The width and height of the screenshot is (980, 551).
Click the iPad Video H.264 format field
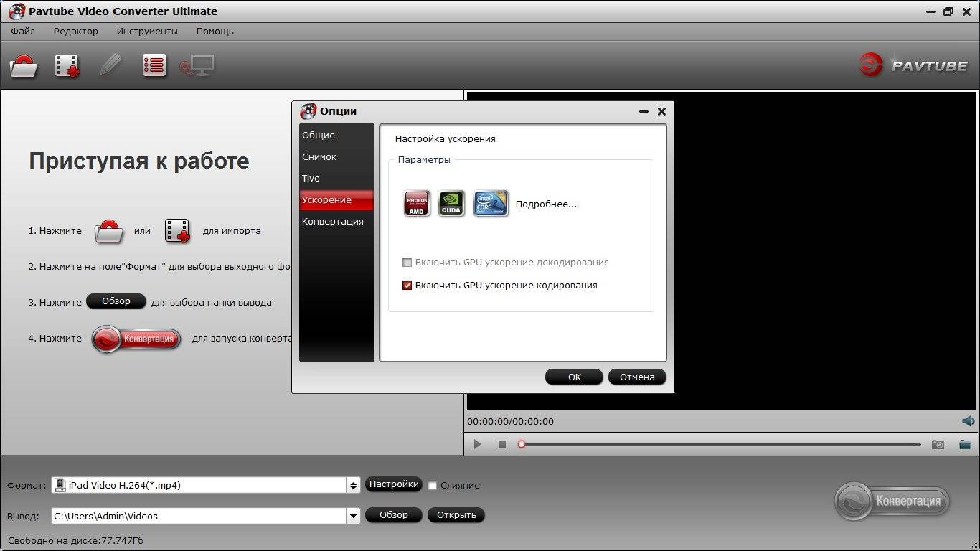point(199,486)
